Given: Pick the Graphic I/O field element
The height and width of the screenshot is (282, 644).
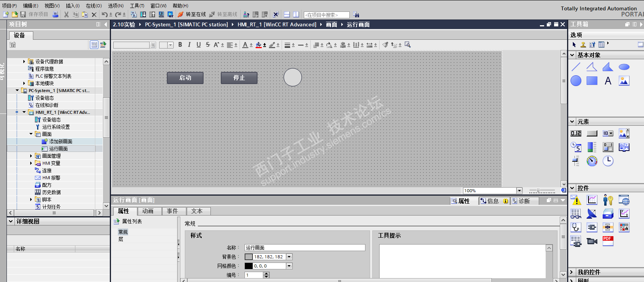Looking at the screenshot, I should [624, 133].
